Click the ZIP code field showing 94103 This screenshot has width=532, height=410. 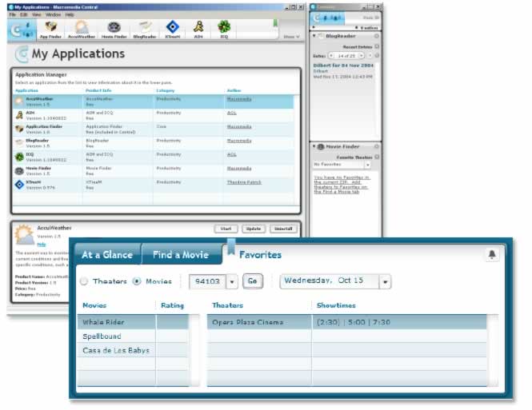[x=207, y=281]
